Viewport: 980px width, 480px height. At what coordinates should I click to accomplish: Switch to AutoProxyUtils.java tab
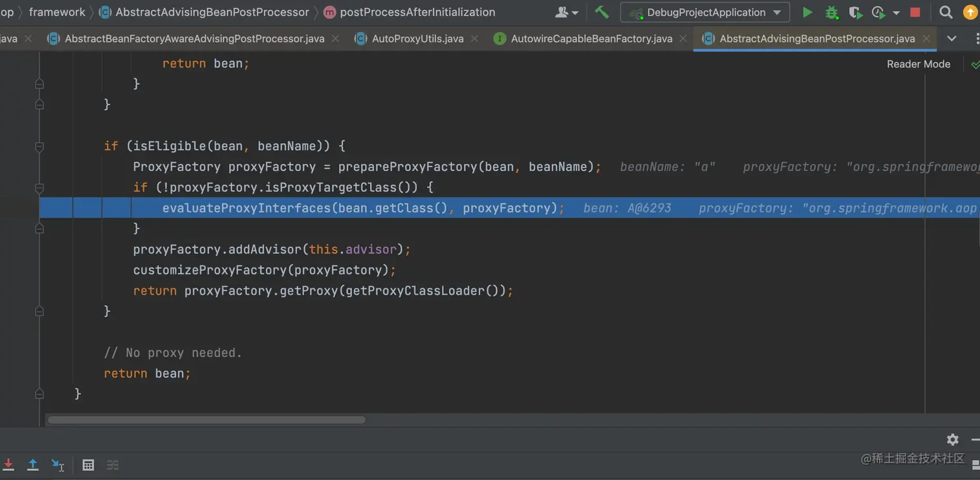click(417, 39)
